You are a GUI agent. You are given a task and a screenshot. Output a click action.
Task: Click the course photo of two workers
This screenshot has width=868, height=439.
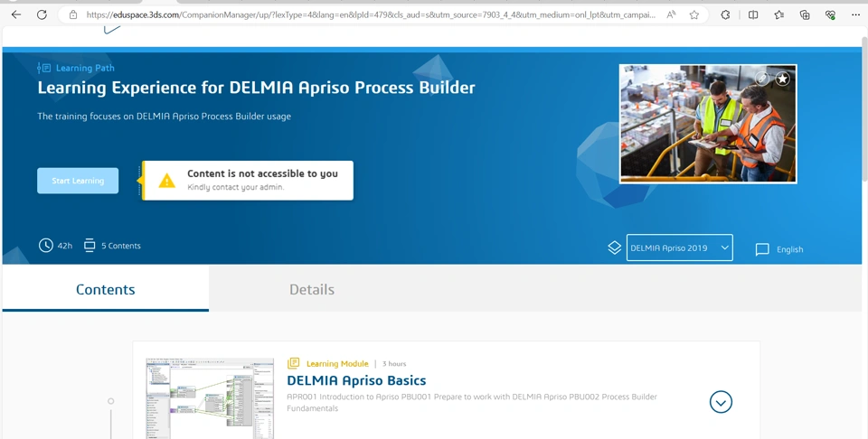[x=708, y=124]
